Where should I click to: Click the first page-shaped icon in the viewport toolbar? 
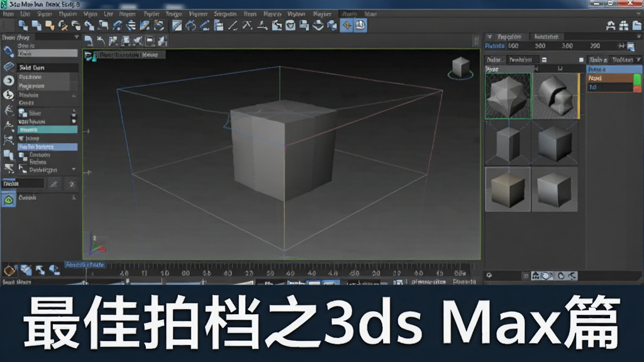coord(88,41)
